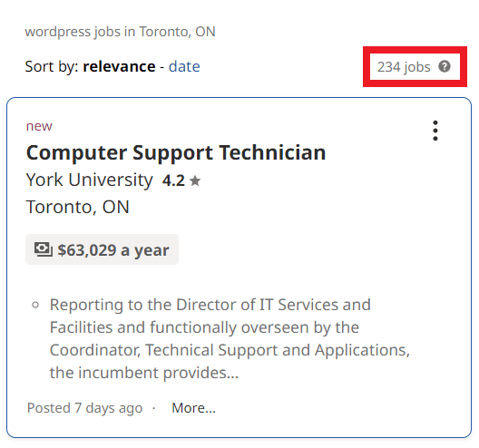The height and width of the screenshot is (448, 479).
Task: Click the More... link on the job card
Action: pyautogui.click(x=193, y=408)
